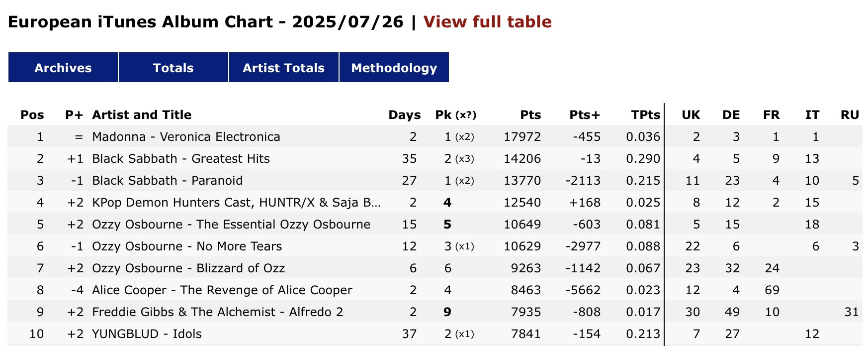Open the View full table link

pyautogui.click(x=487, y=22)
